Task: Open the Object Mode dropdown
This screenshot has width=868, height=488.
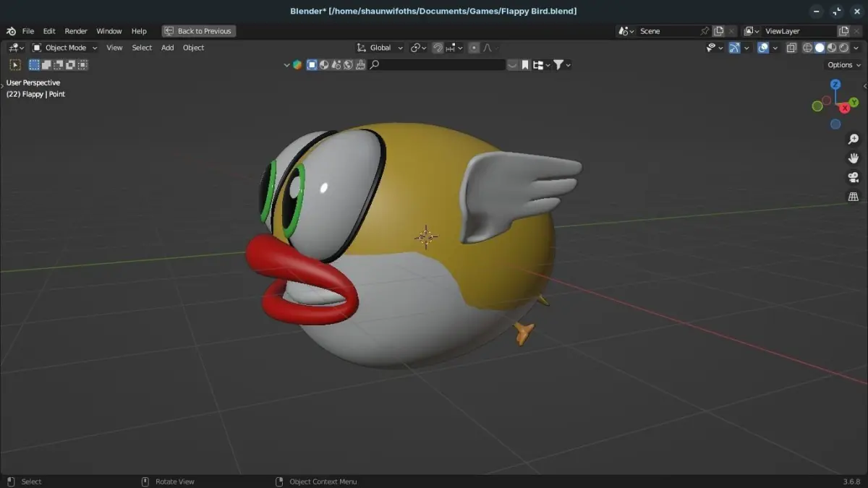Action: click(x=65, y=48)
